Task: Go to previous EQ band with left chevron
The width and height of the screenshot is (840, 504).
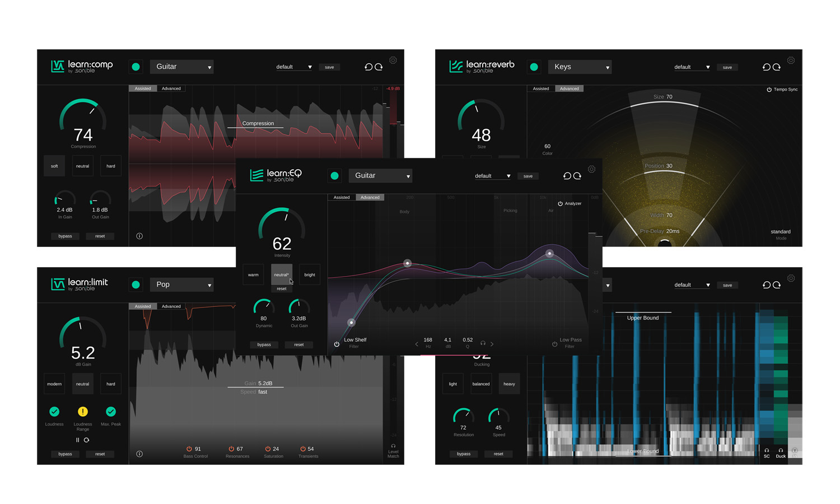Action: click(417, 344)
